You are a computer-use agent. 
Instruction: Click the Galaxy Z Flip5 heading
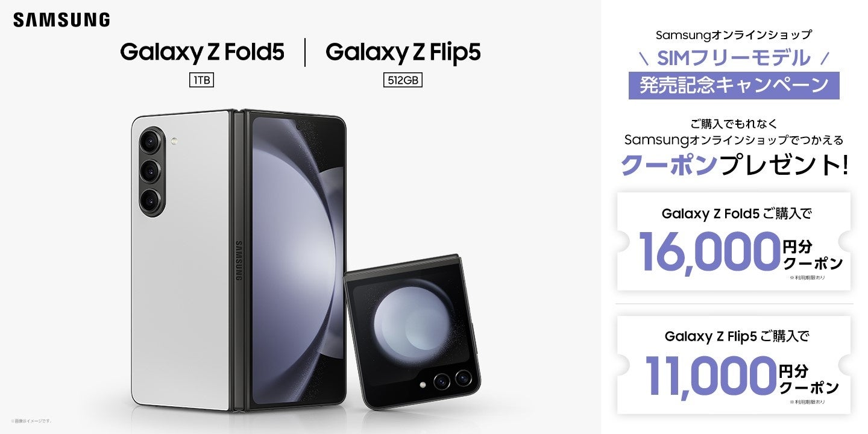403,52
